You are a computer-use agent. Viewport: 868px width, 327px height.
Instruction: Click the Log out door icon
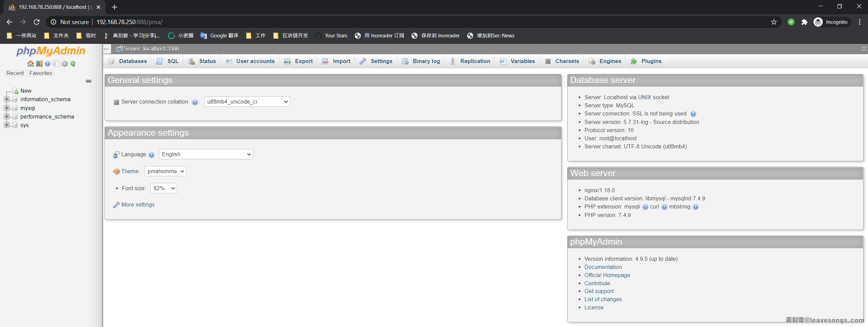[x=39, y=63]
